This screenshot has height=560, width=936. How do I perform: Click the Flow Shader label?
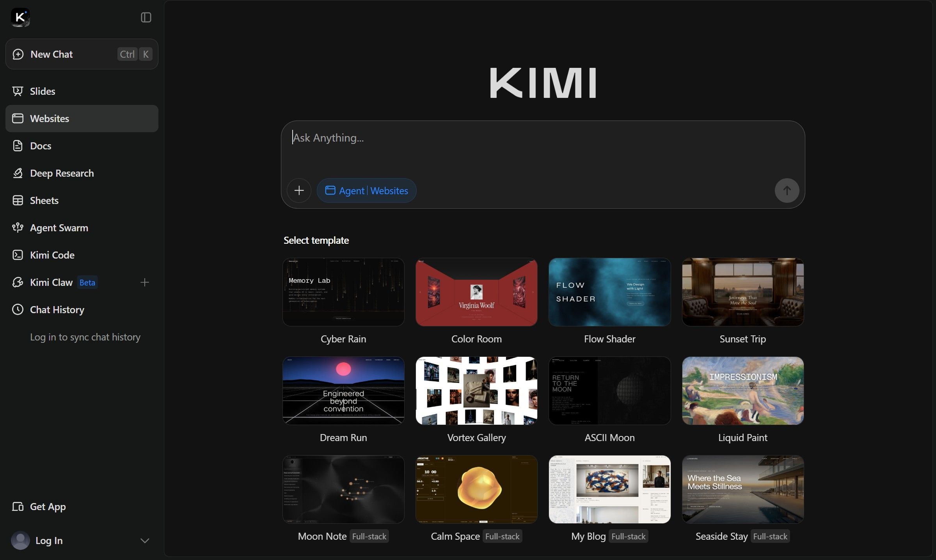[x=609, y=339]
